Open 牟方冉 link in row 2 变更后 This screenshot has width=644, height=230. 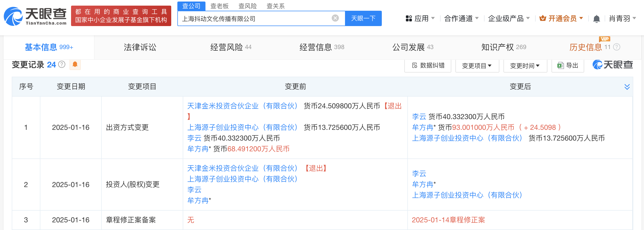[x=423, y=185]
